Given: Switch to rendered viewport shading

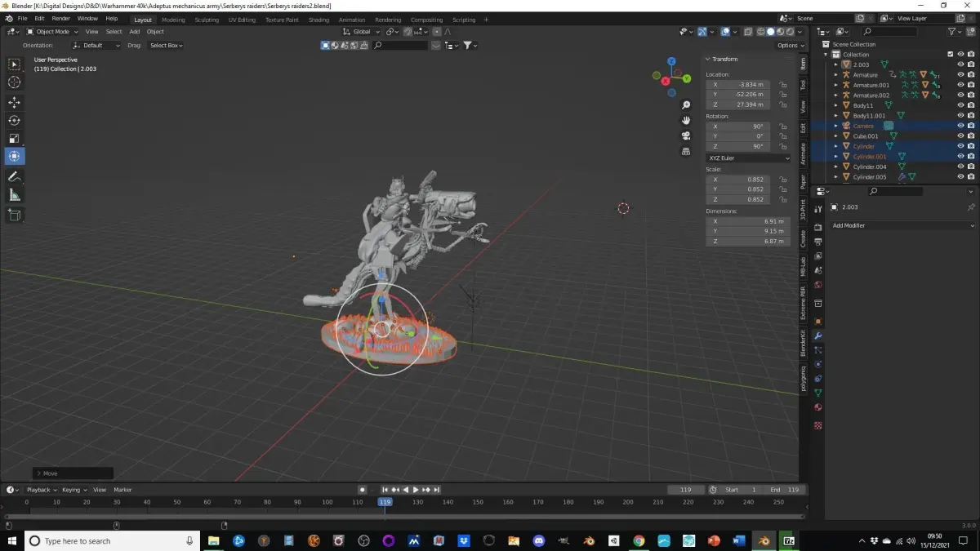Looking at the screenshot, I should [790, 32].
